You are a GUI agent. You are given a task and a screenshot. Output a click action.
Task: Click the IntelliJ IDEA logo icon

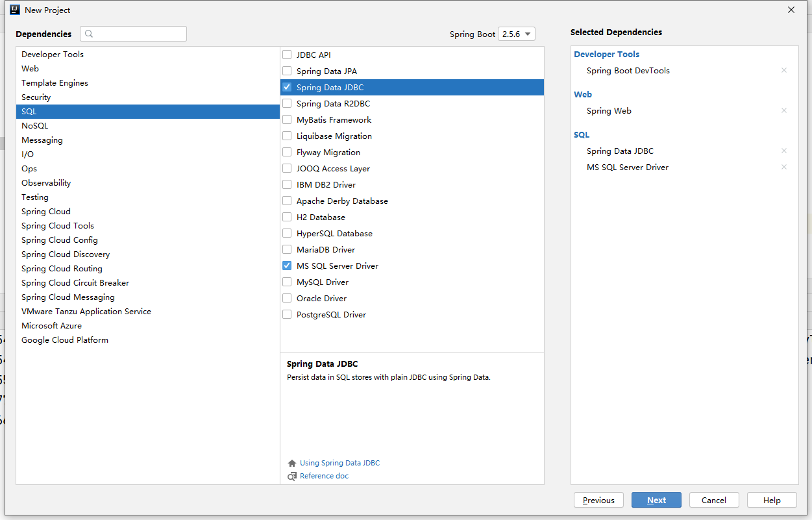14,10
